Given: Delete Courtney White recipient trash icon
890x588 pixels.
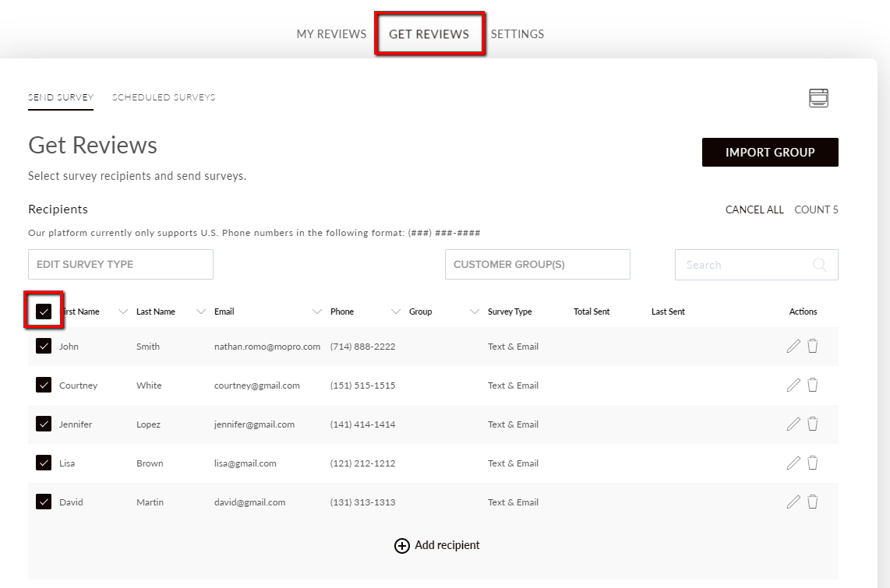Looking at the screenshot, I should (x=813, y=385).
